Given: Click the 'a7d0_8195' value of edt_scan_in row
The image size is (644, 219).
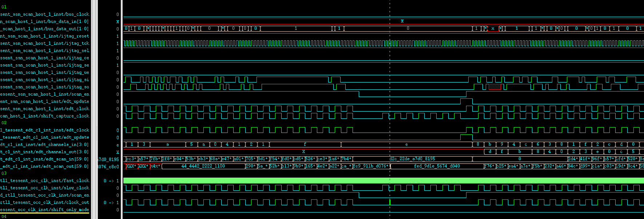Looking at the screenshot, I should [x=108, y=159].
